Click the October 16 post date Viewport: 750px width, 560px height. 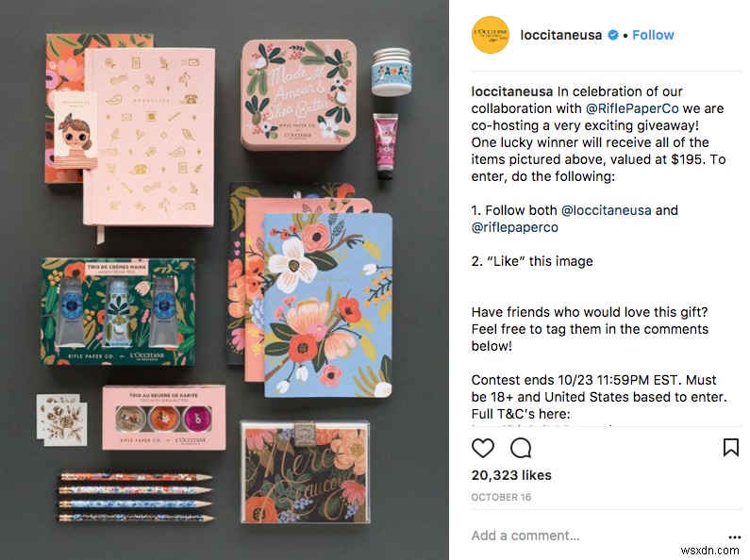[500, 497]
